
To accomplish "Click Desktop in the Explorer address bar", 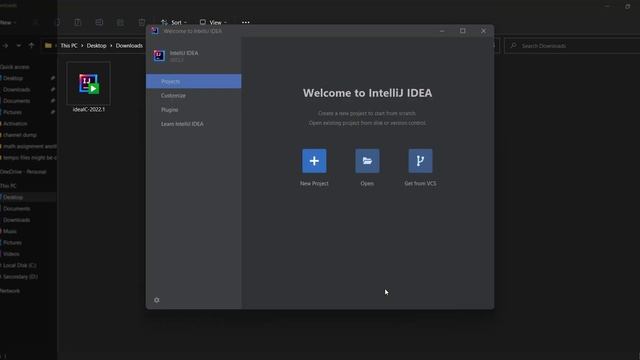I will [x=96, y=46].
